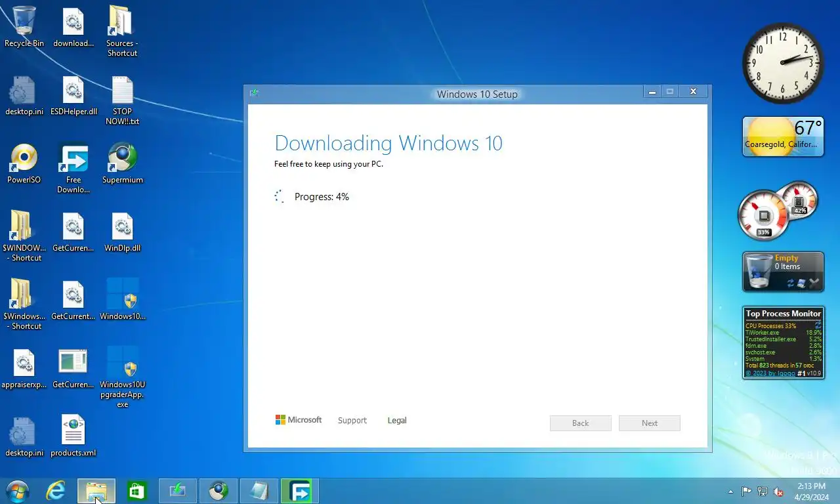
Task: Switch to the Notepad taskbar button
Action: point(259,491)
